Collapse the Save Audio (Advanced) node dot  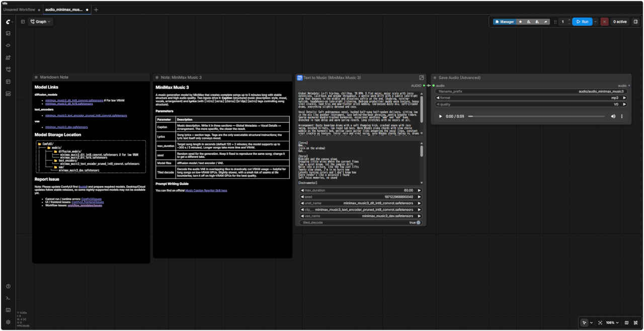click(435, 77)
